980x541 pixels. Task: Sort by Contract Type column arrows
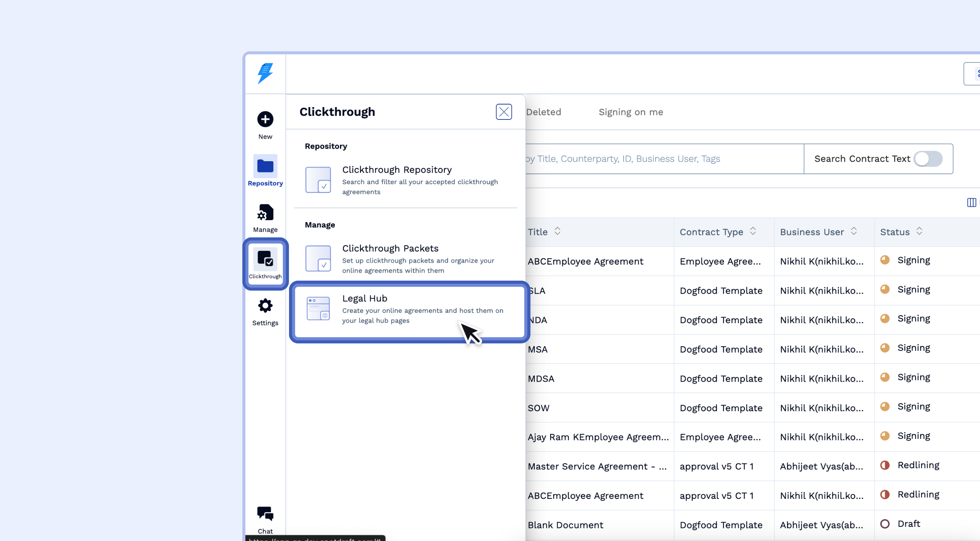click(753, 231)
